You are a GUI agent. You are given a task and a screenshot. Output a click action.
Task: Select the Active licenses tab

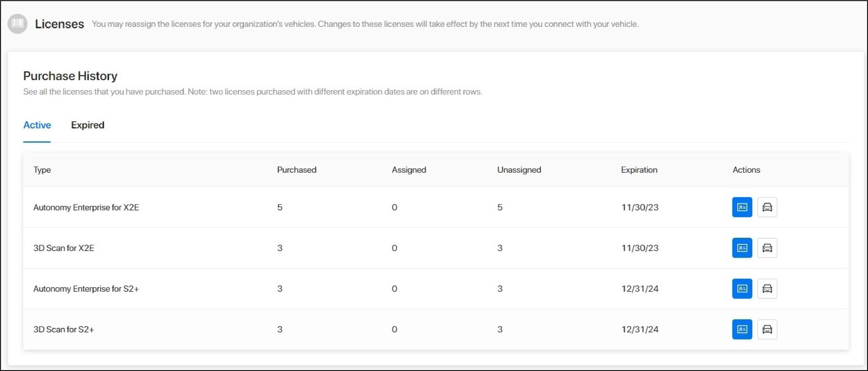(37, 125)
